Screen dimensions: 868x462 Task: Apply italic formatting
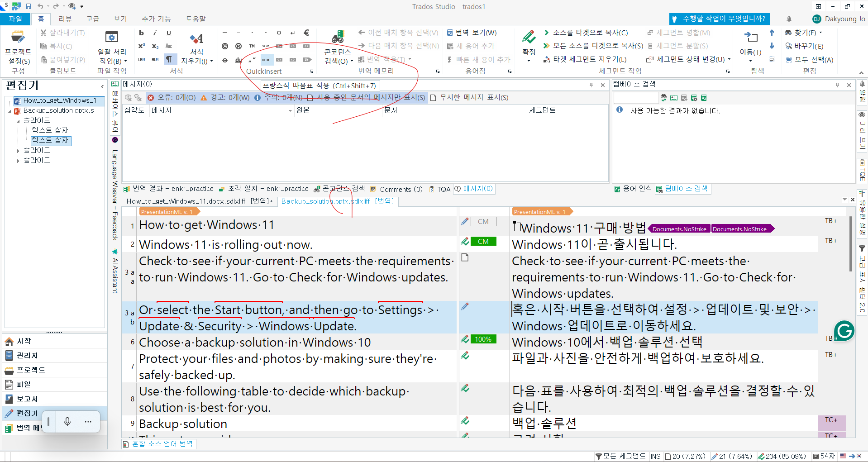point(155,33)
